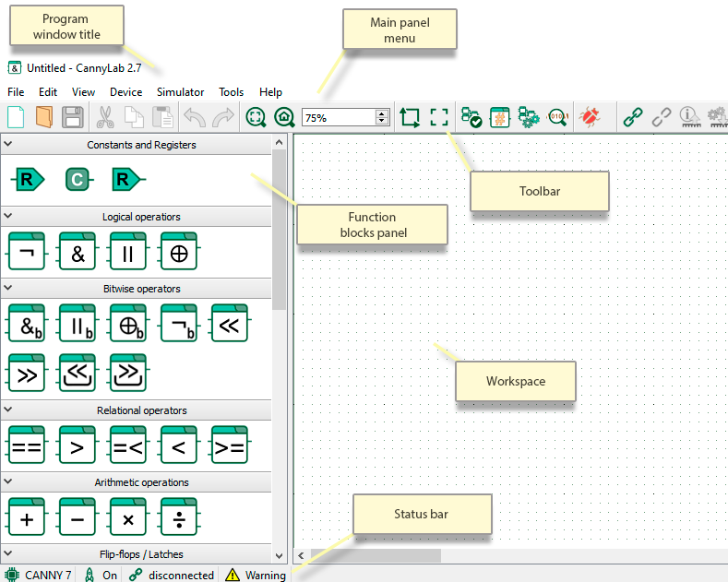Select the bitwise AND function block
The image size is (728, 582).
pos(27,323)
